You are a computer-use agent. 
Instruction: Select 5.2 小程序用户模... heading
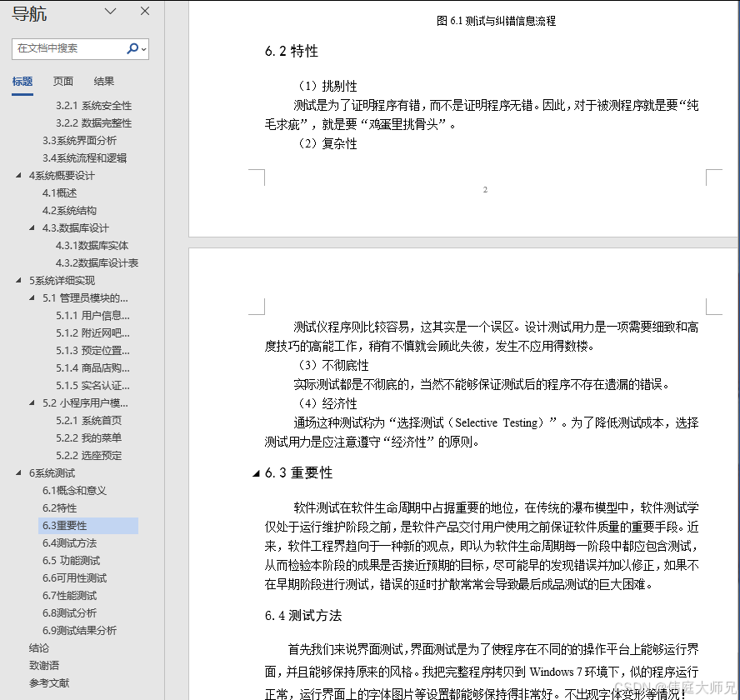point(85,403)
